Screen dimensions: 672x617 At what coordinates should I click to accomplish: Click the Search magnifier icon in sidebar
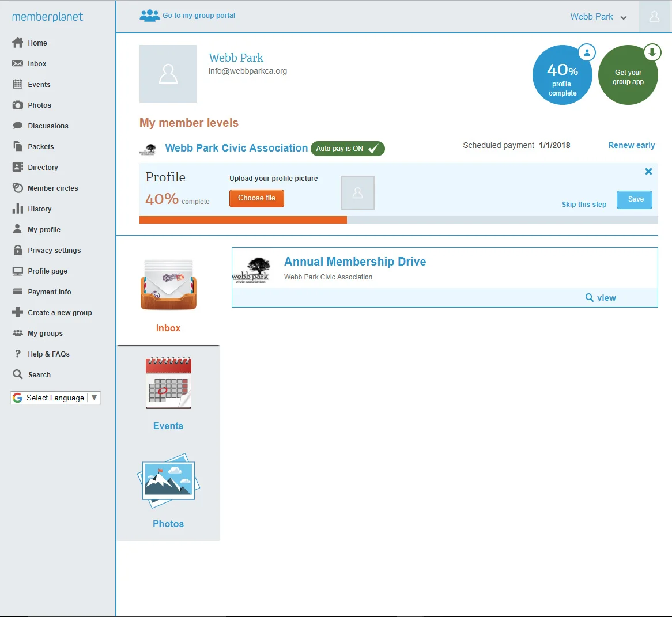point(17,374)
